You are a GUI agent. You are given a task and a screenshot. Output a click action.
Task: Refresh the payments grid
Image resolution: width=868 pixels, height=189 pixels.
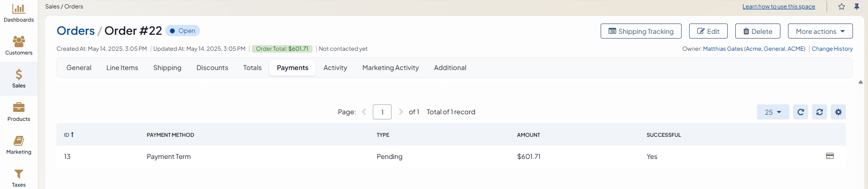(801, 112)
